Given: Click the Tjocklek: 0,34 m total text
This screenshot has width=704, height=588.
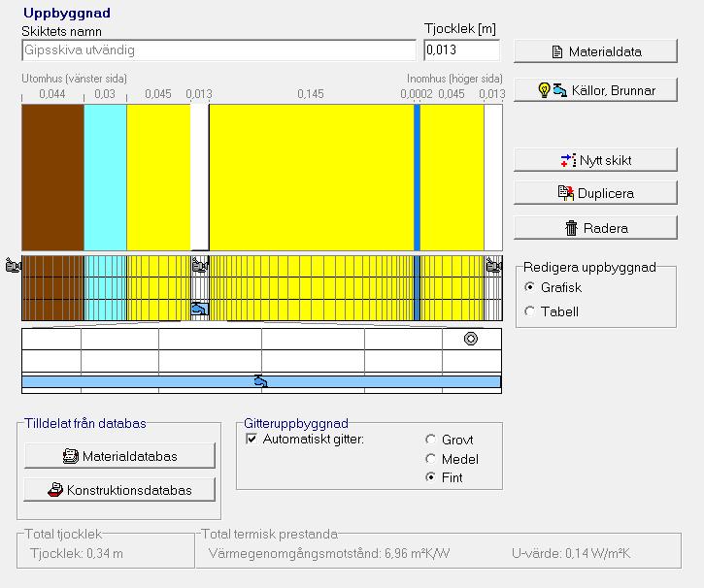Looking at the screenshot, I should [77, 553].
